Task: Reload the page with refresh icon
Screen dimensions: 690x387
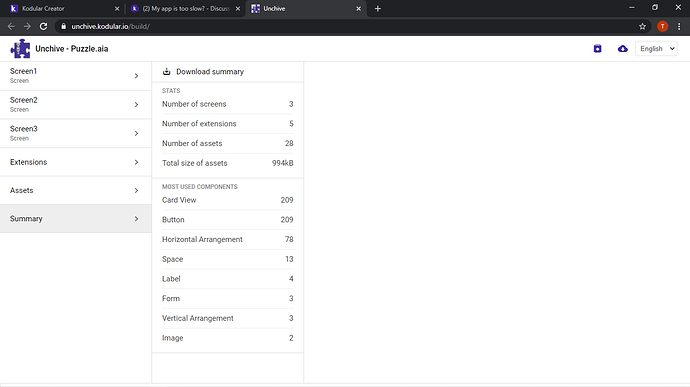Action: [43, 26]
